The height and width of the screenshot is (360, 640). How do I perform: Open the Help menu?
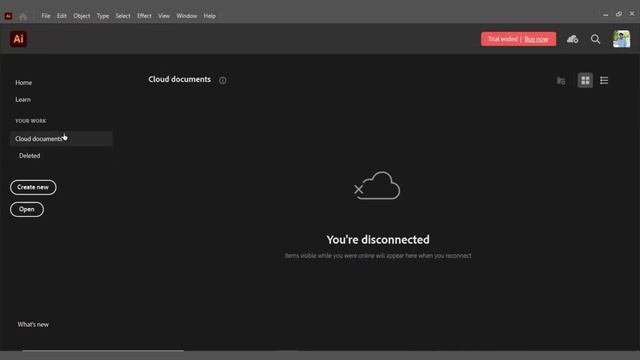[209, 16]
